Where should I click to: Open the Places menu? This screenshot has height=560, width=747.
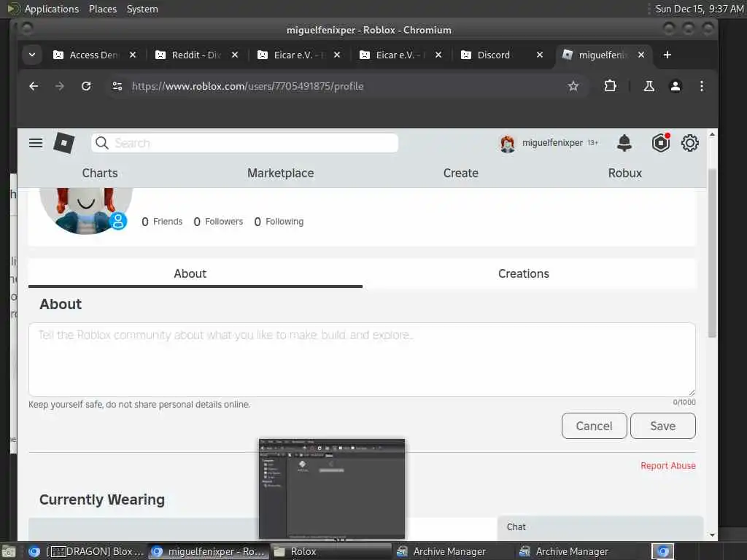[x=102, y=9]
